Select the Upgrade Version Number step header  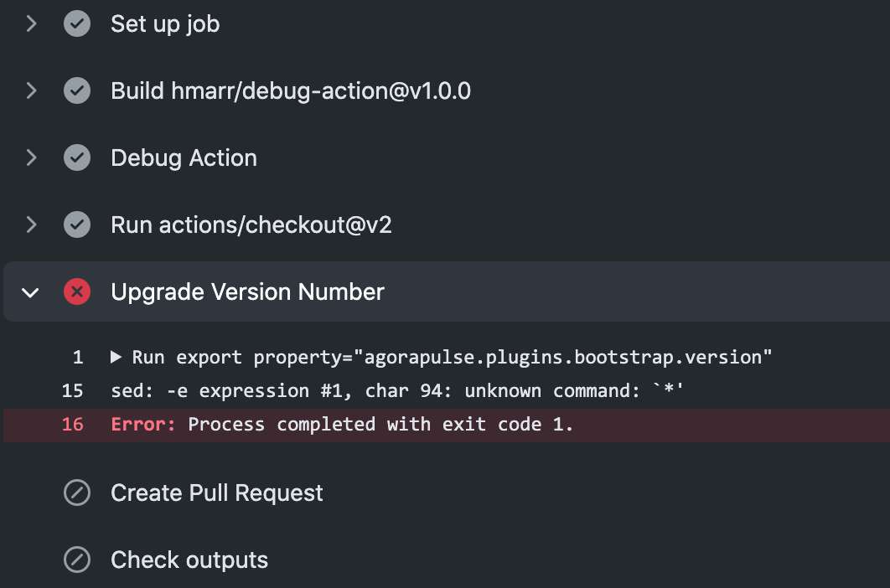click(x=247, y=291)
